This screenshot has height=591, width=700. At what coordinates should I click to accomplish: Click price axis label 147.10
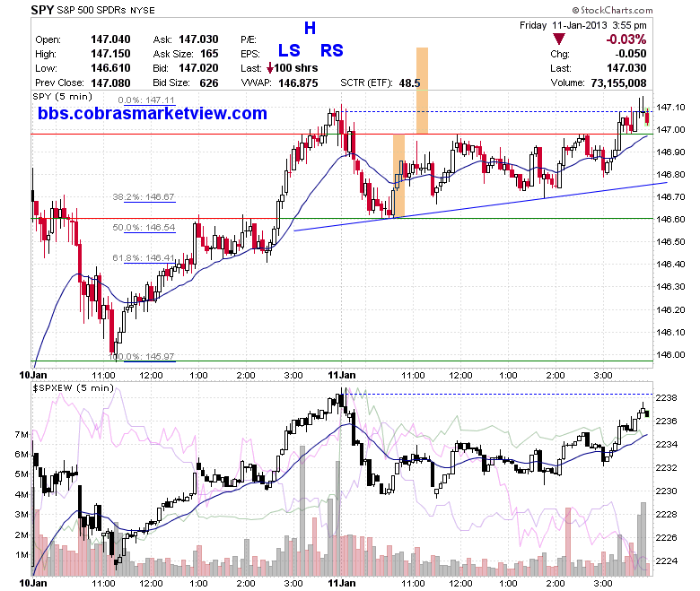pyautogui.click(x=670, y=107)
